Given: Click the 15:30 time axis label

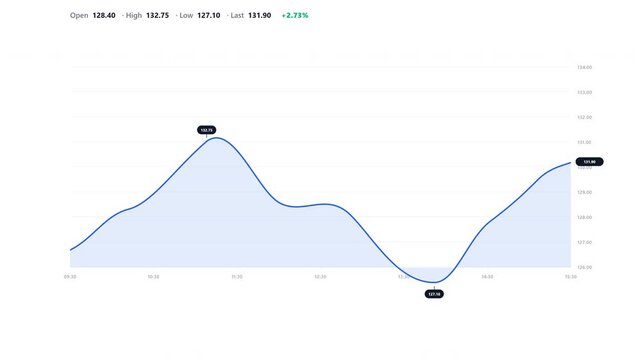Looking at the screenshot, I should pos(571,277).
